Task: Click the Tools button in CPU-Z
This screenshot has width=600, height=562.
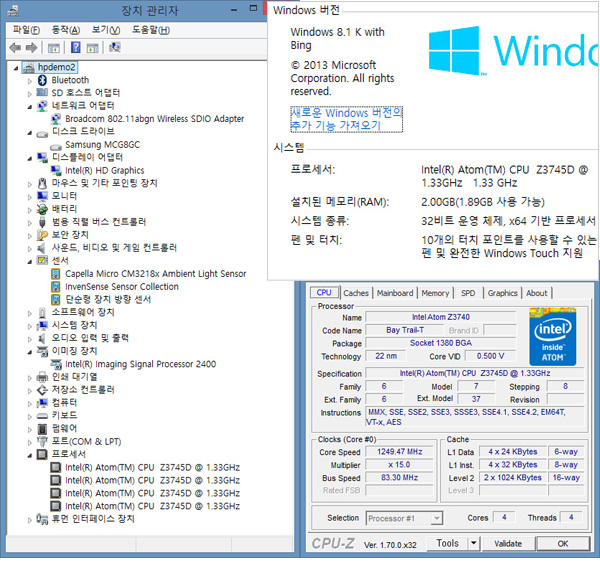Action: pyautogui.click(x=448, y=543)
